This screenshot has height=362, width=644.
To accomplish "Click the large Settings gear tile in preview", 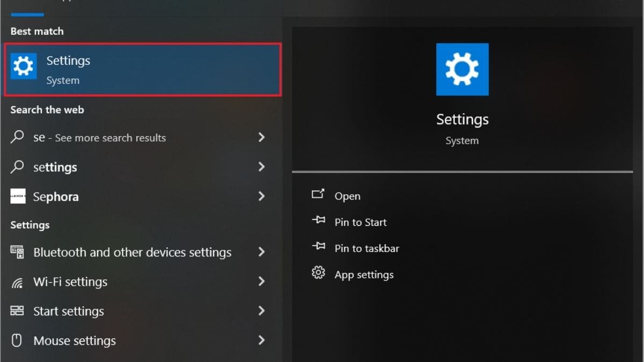I will tap(462, 70).
